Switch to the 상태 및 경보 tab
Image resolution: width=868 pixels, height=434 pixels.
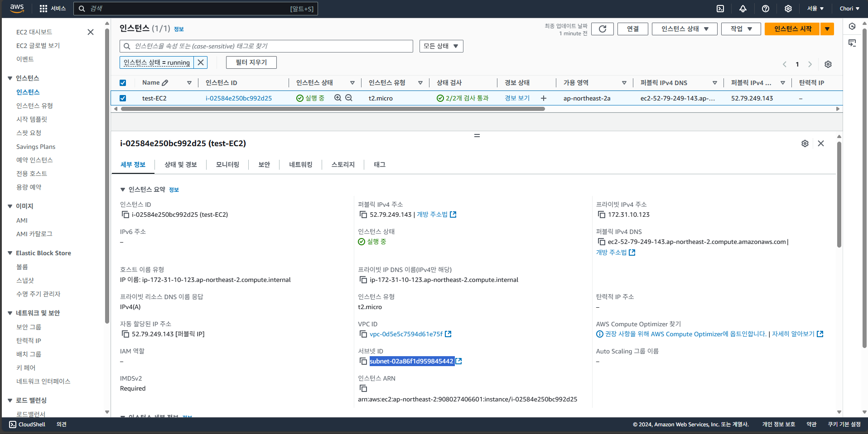point(181,165)
